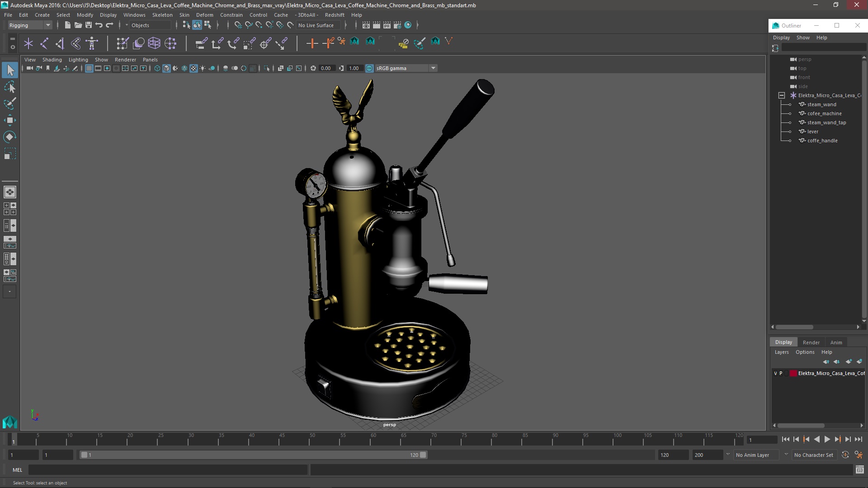The image size is (868, 488).
Task: Collapse the Elektra_Micro_Casa_Leva group in Outliner
Action: click(781, 95)
